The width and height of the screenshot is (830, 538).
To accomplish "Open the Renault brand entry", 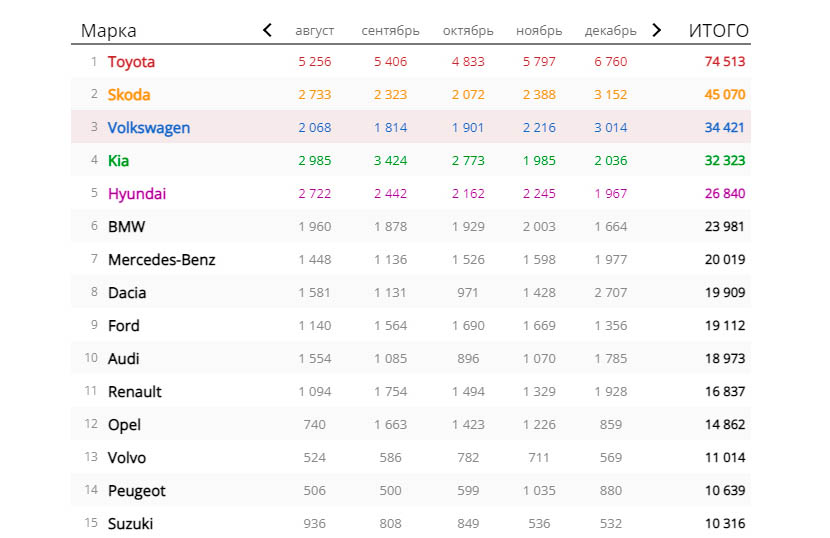I will 134,392.
